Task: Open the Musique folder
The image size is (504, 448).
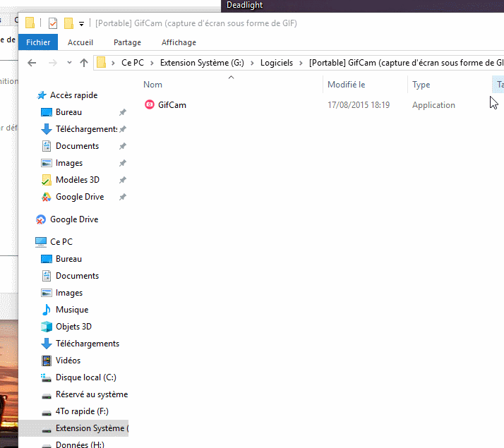Action: tap(72, 310)
